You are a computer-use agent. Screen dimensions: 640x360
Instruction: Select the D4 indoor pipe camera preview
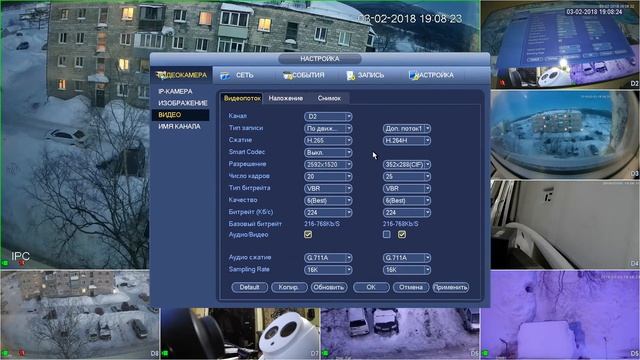(565, 225)
